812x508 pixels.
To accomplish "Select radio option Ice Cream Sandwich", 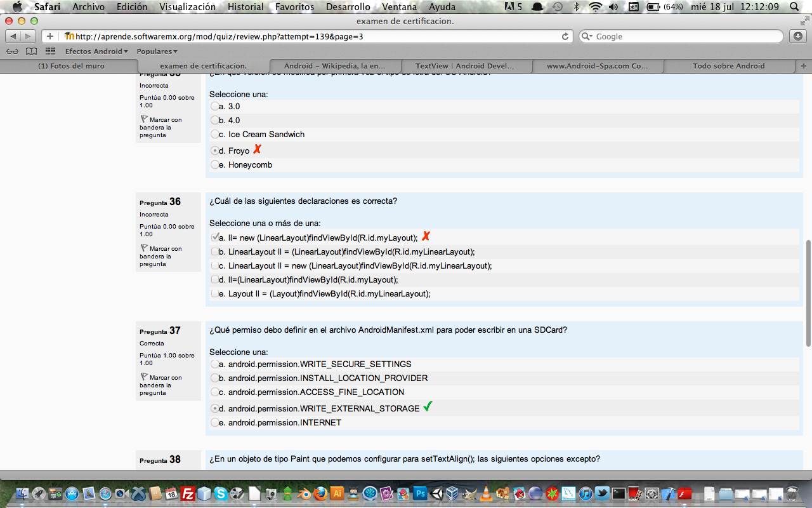I will [215, 135].
